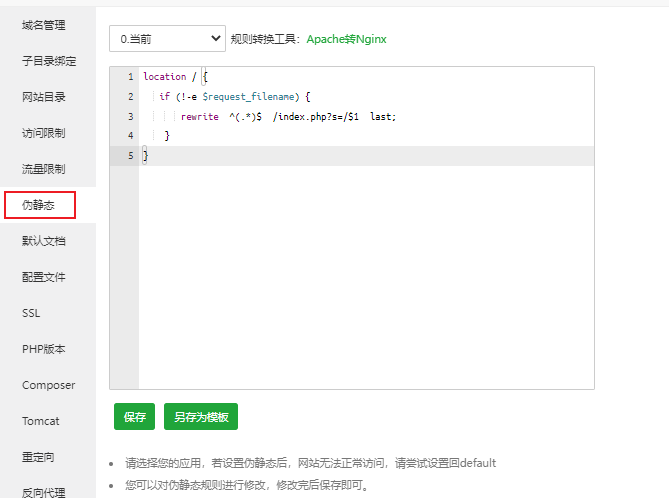Open the Tomcat menu item
Viewport: 669px width, 498px height.
coord(41,421)
